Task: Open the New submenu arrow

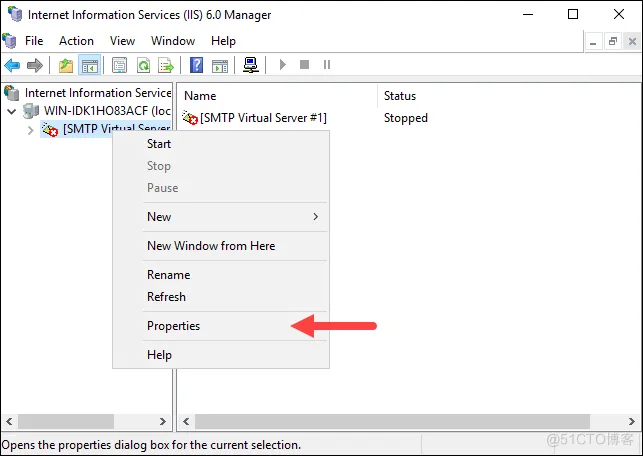Action: pos(316,217)
